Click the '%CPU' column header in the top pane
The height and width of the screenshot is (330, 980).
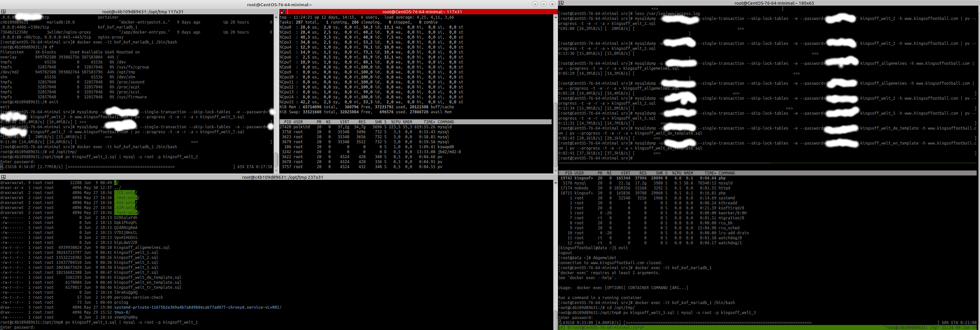[396, 122]
